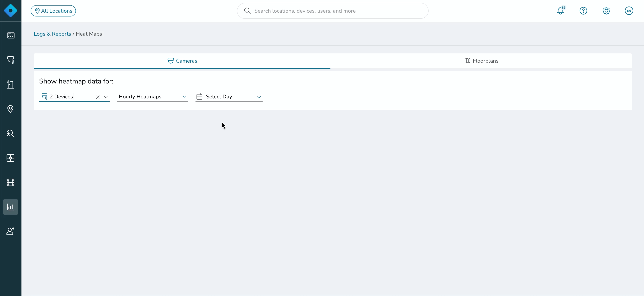Open the people search icon in sidebar
This screenshot has height=296, width=644.
point(11,133)
